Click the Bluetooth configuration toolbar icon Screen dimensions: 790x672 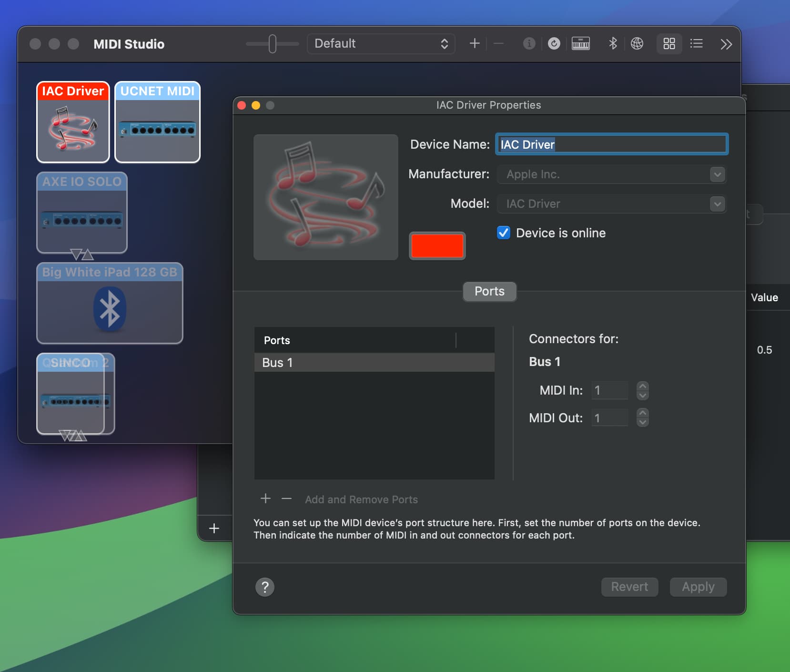[613, 44]
